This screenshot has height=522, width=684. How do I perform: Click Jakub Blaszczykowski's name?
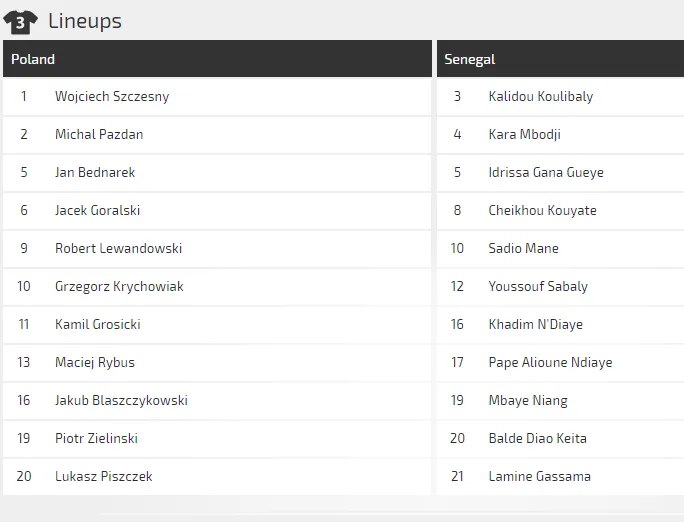pos(121,401)
